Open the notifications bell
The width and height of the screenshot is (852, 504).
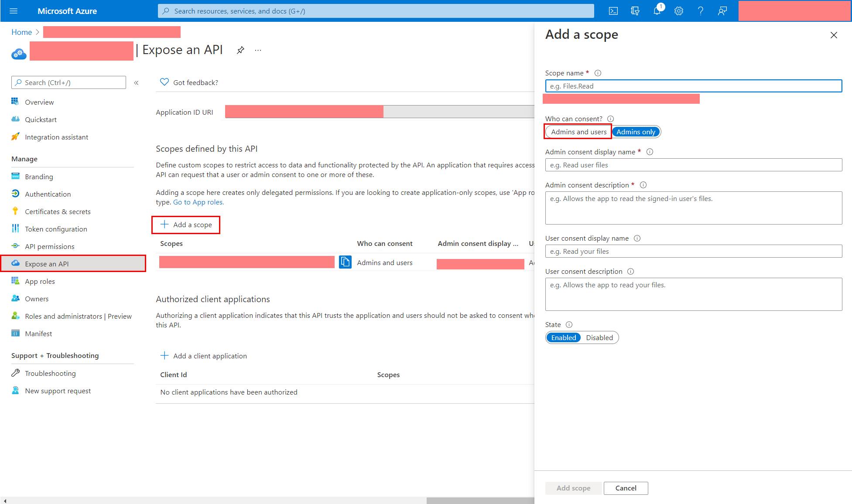point(657,11)
